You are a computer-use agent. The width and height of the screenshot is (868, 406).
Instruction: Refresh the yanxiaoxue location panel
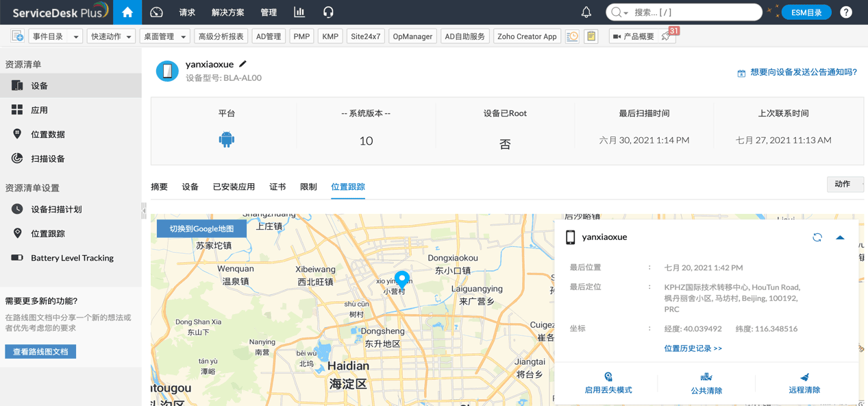817,237
